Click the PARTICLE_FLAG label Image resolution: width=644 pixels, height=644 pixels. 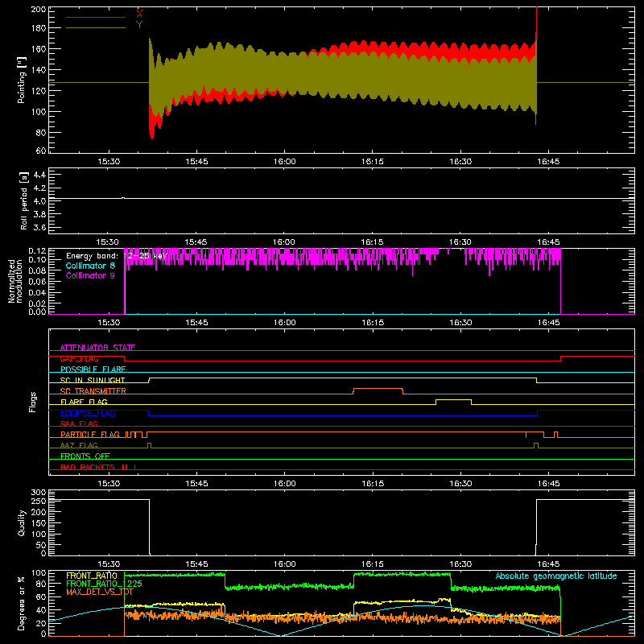[90, 435]
